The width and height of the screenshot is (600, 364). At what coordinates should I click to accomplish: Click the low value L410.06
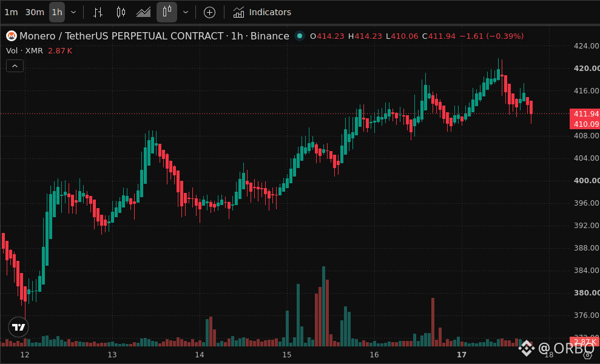click(x=402, y=36)
